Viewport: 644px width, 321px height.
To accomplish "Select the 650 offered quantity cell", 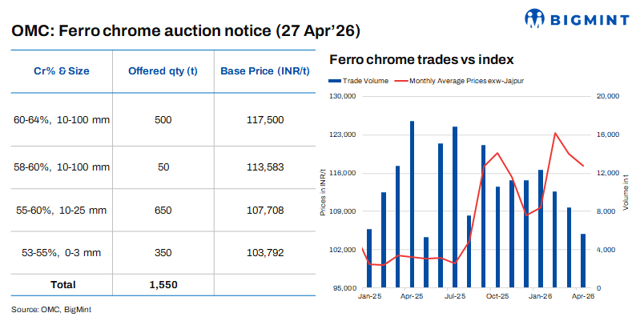I will [163, 211].
